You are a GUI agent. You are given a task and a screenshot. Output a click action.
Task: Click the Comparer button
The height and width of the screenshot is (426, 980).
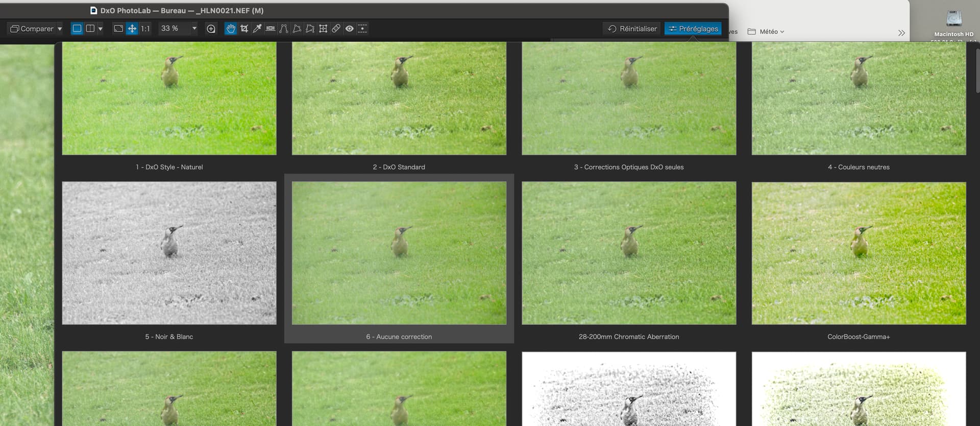[32, 29]
